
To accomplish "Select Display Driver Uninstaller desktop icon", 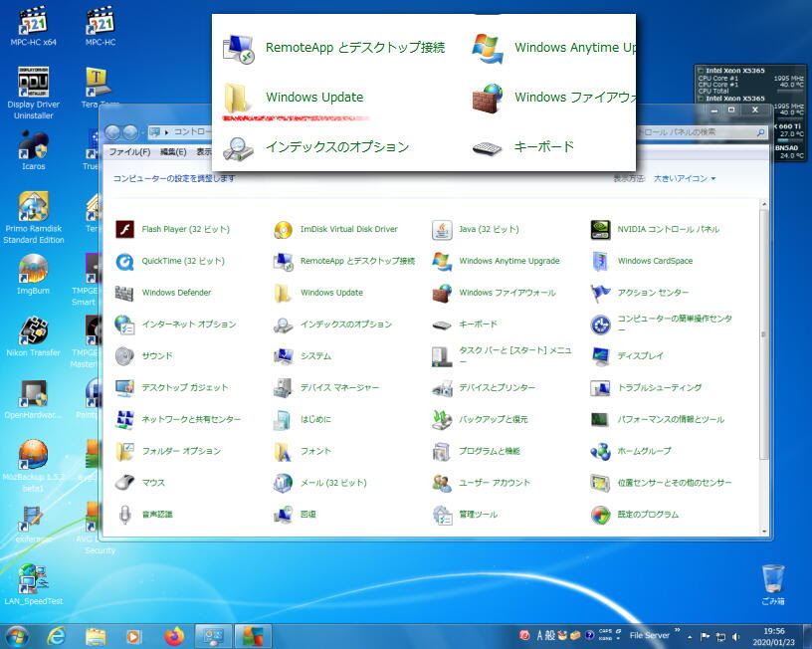I will [x=34, y=94].
